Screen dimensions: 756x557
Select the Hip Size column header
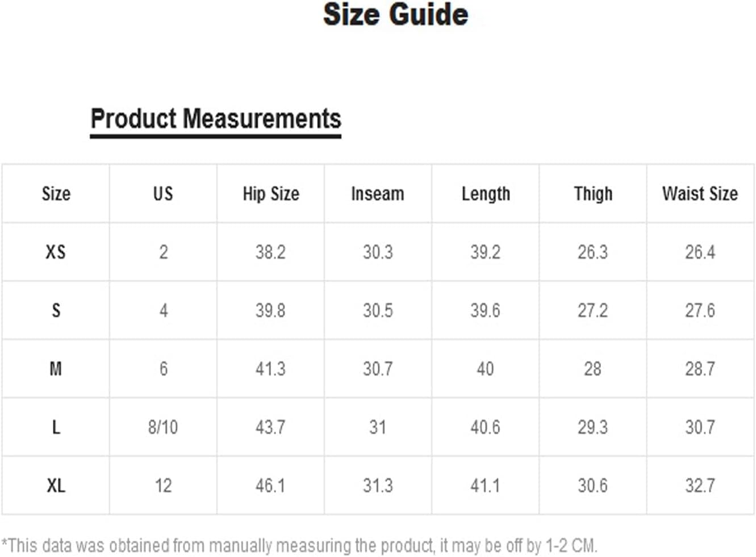[270, 194]
